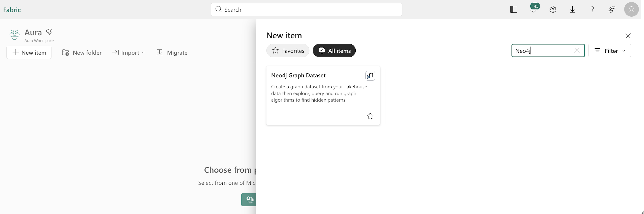Click the 'Create a graph dataset' description text

click(319, 93)
